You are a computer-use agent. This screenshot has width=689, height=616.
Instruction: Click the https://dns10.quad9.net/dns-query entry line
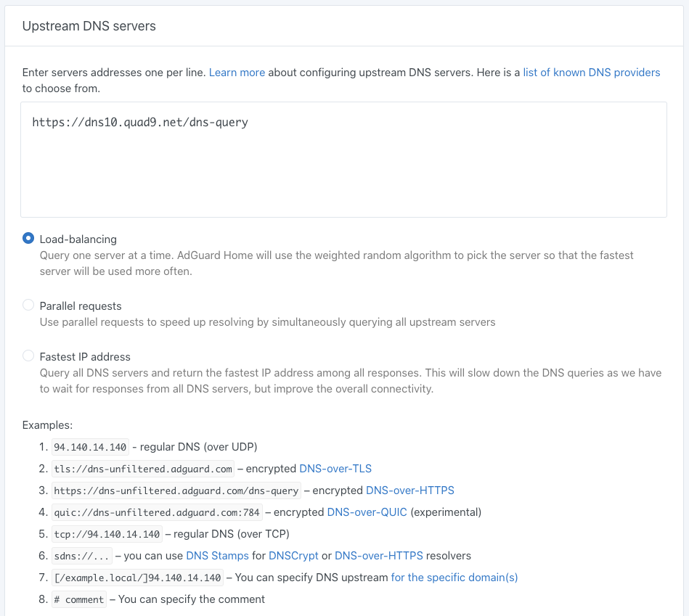[140, 123]
